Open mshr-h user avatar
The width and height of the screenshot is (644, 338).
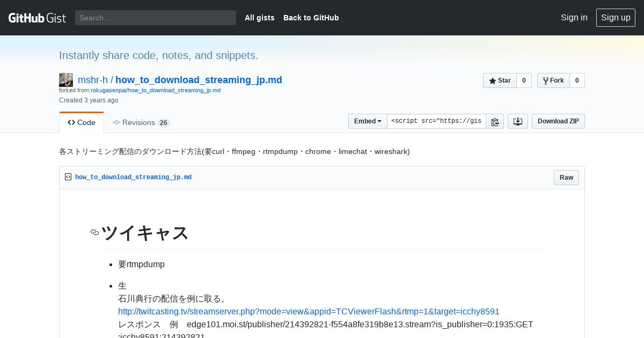coord(66,80)
